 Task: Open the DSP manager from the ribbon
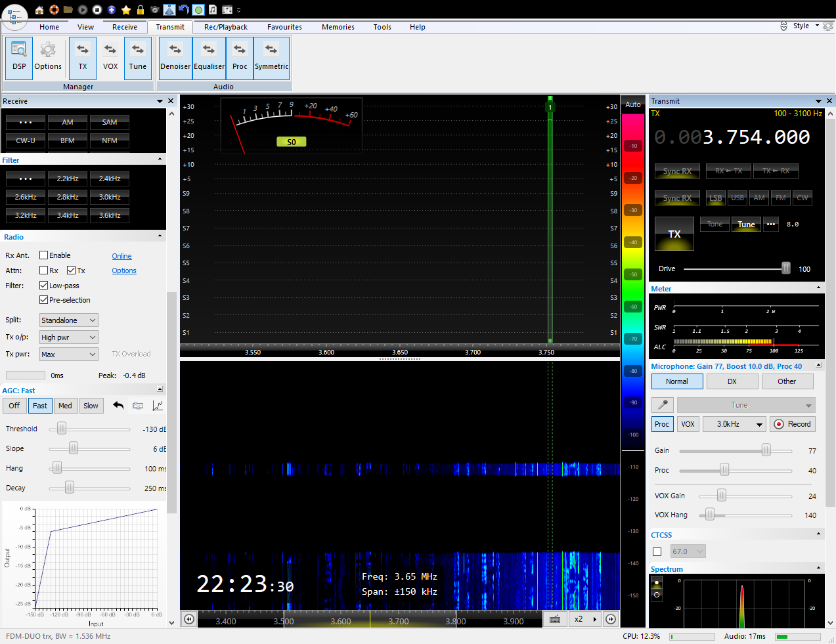pos(19,57)
